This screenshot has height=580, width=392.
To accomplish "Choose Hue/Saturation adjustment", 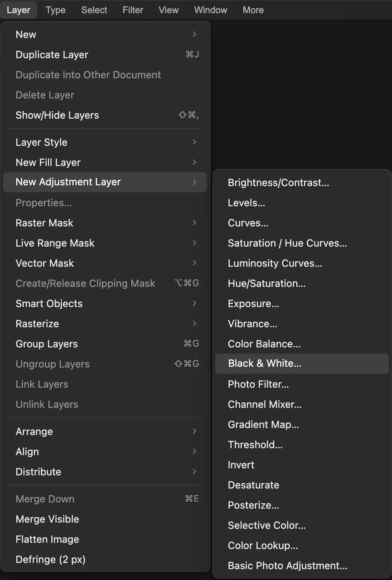I will [302, 283].
